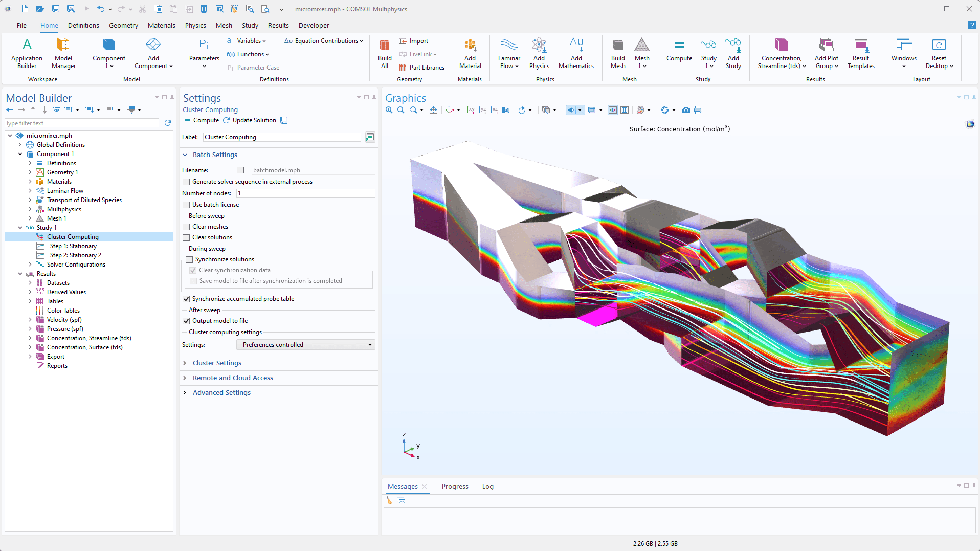Screen dimensions: 980x551
Task: Expand Remote and Cloud Access section
Action: [x=233, y=378]
